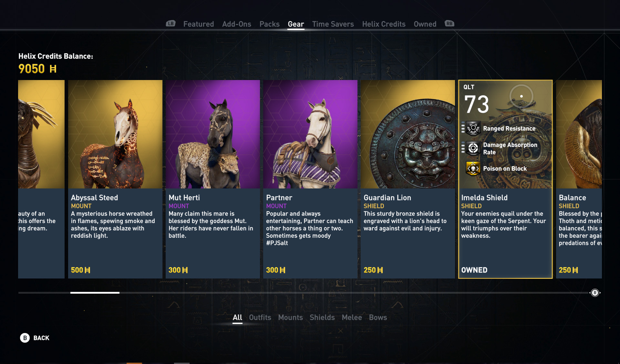The image size is (620, 364).
Task: Switch to the Helix Credits tab
Action: [384, 24]
